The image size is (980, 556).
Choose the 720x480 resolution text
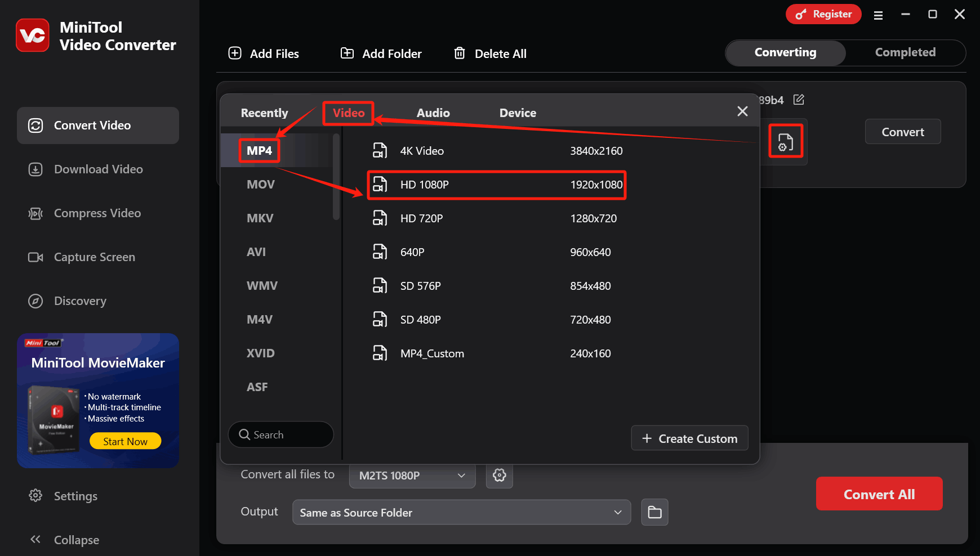pyautogui.click(x=590, y=320)
